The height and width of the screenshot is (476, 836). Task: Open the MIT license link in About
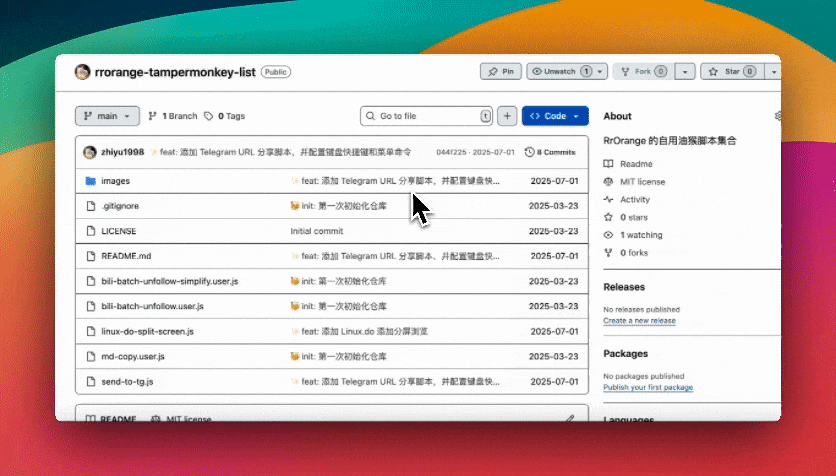coord(642,182)
